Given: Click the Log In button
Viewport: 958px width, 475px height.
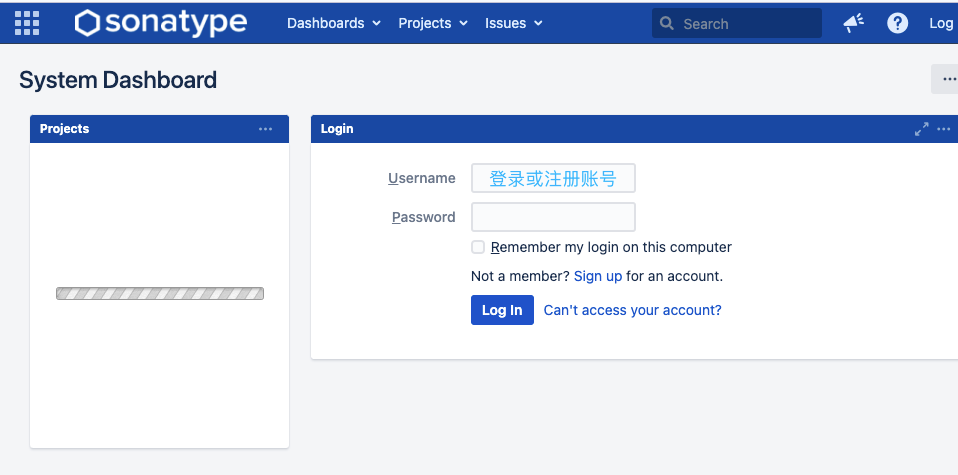Looking at the screenshot, I should coord(502,310).
